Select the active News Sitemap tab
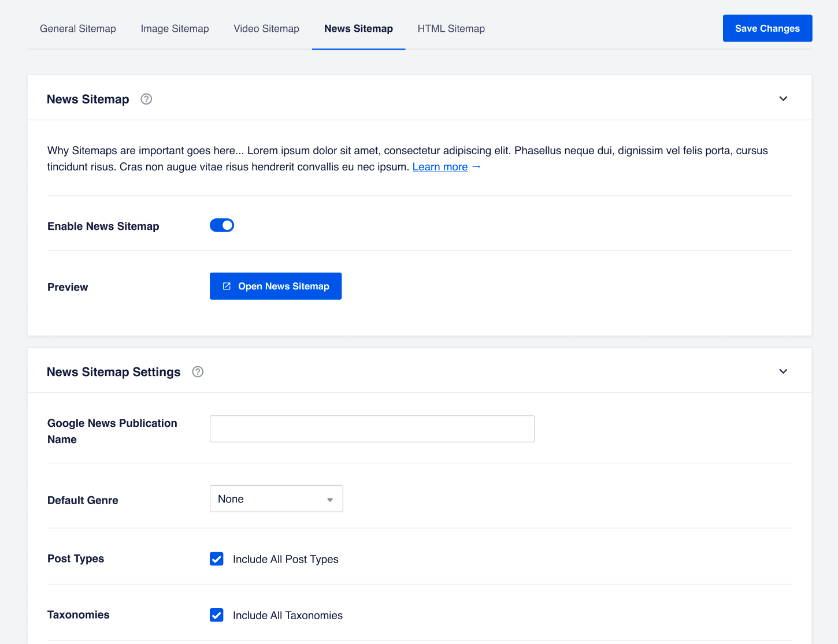 coord(358,29)
